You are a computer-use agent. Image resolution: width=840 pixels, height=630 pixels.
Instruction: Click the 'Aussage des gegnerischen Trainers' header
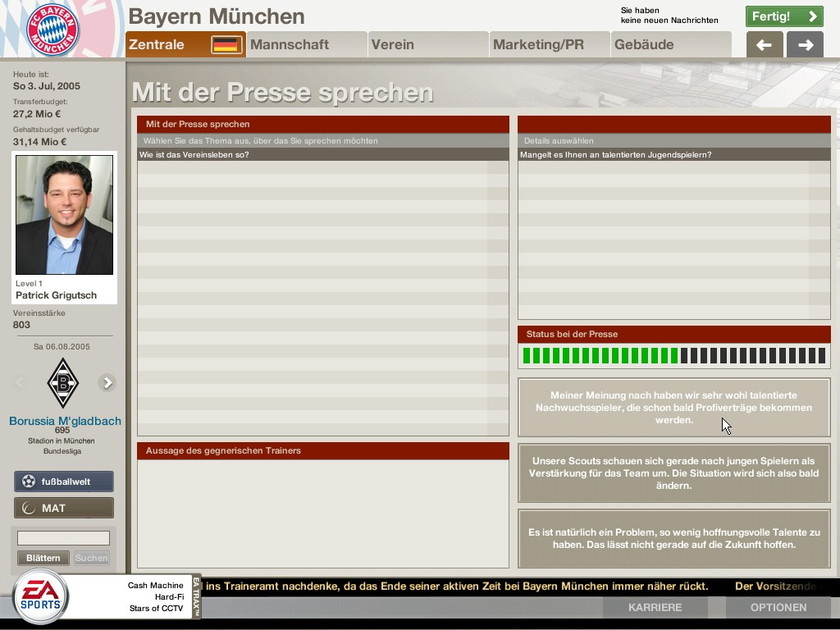pyautogui.click(x=323, y=450)
